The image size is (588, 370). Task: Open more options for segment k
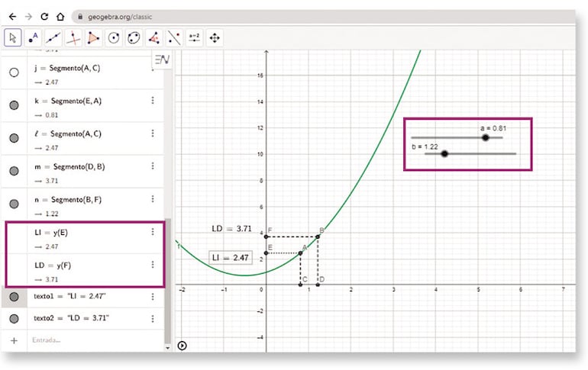point(153,101)
